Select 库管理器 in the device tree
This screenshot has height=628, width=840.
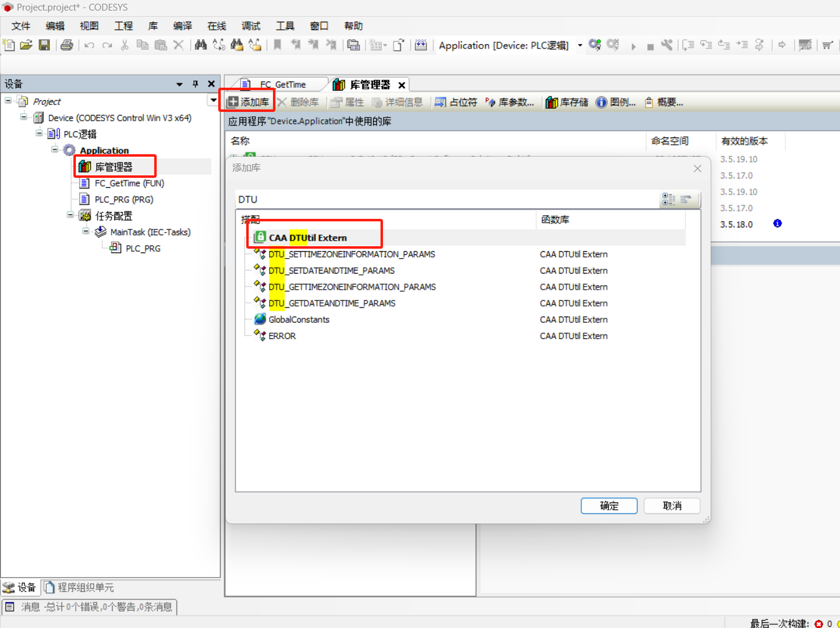tap(114, 167)
